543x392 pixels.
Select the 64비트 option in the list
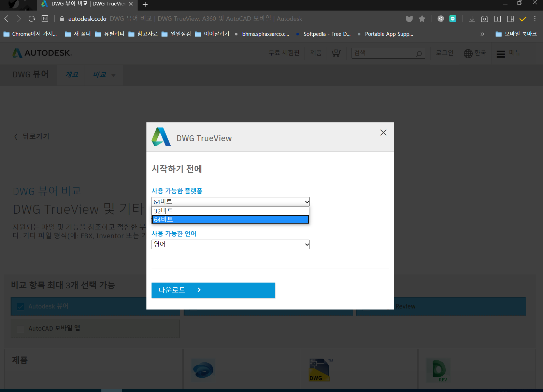click(230, 220)
